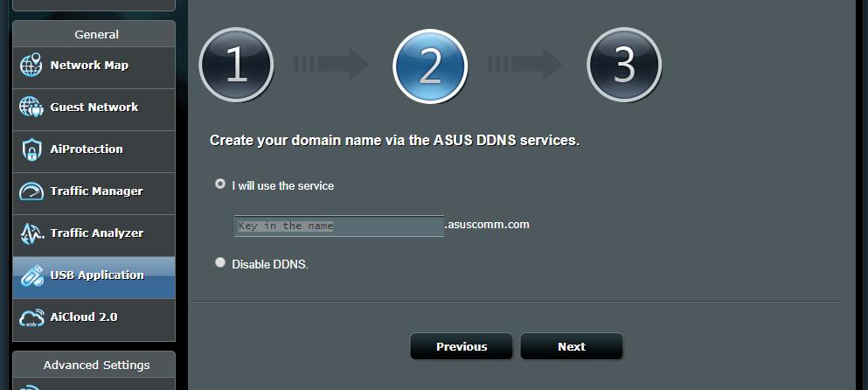Select USB Application menu label

click(x=97, y=275)
